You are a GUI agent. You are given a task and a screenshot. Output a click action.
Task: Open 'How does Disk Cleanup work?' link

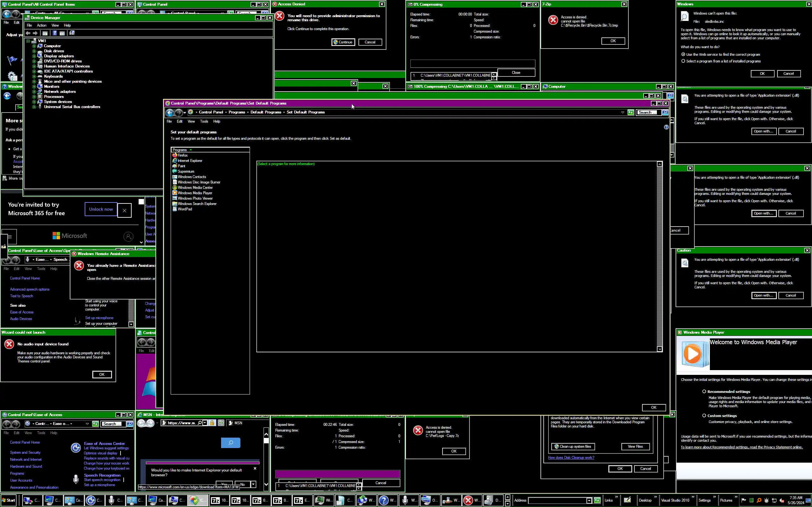(x=571, y=457)
